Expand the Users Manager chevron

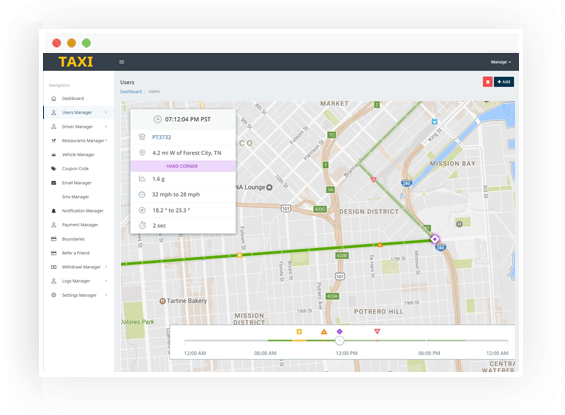[x=106, y=112]
